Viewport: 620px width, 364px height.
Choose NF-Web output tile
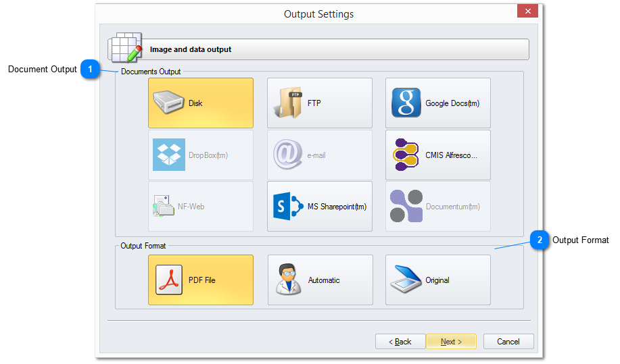tap(201, 207)
